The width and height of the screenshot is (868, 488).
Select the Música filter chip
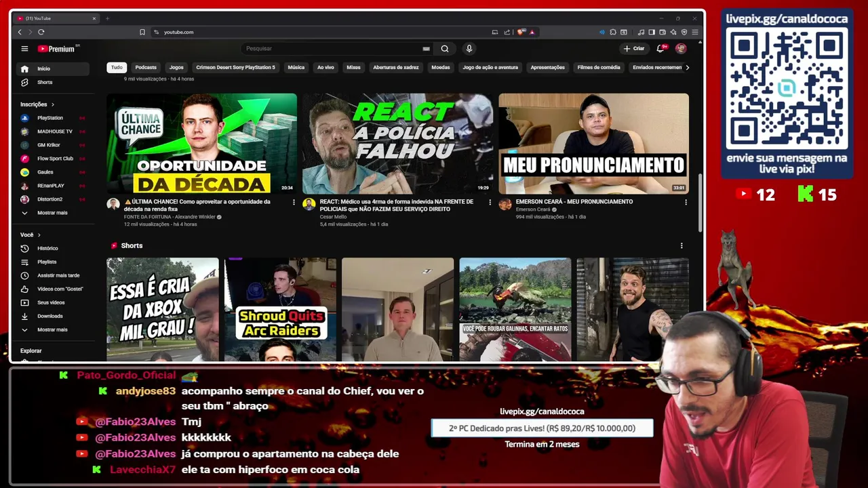point(296,67)
